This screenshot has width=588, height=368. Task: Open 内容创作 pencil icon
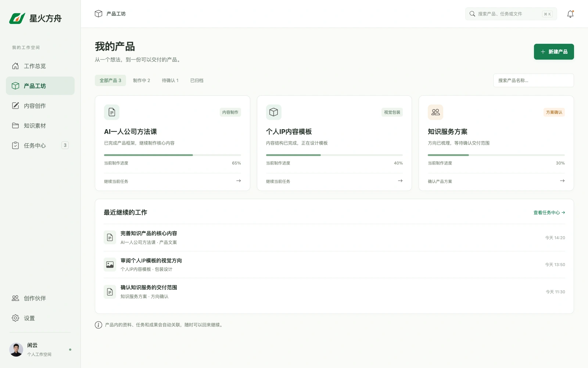coord(15,106)
